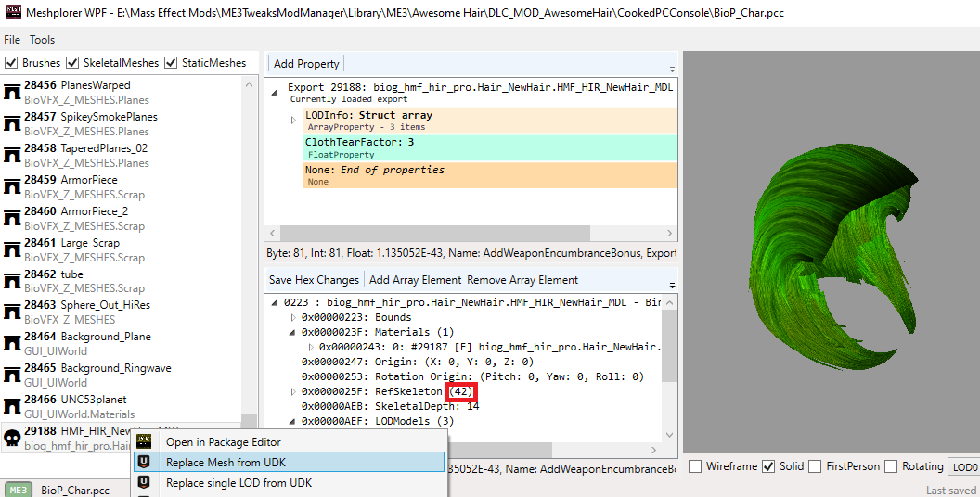This screenshot has height=497, width=980.
Task: Open the LOD0 dropdown
Action: [963, 467]
